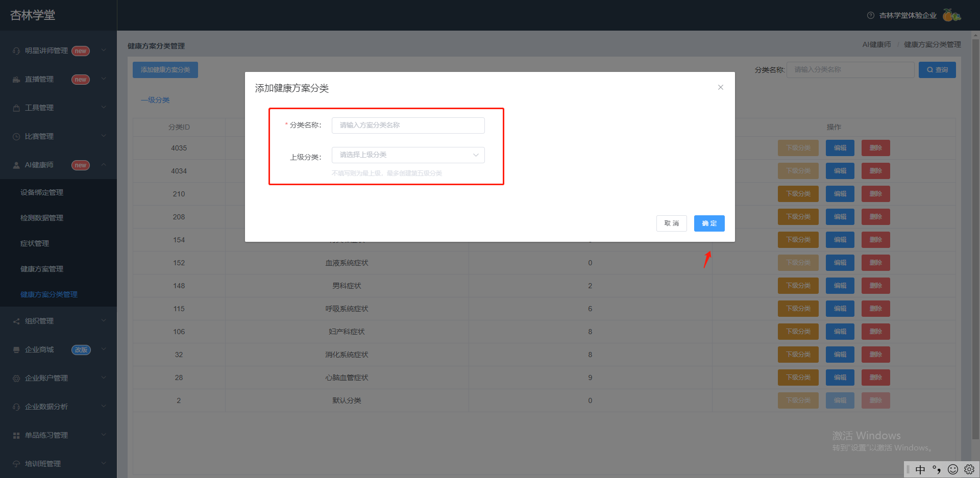The height and width of the screenshot is (478, 980).
Task: Click the fruit avatar in top right
Action: coord(951,15)
